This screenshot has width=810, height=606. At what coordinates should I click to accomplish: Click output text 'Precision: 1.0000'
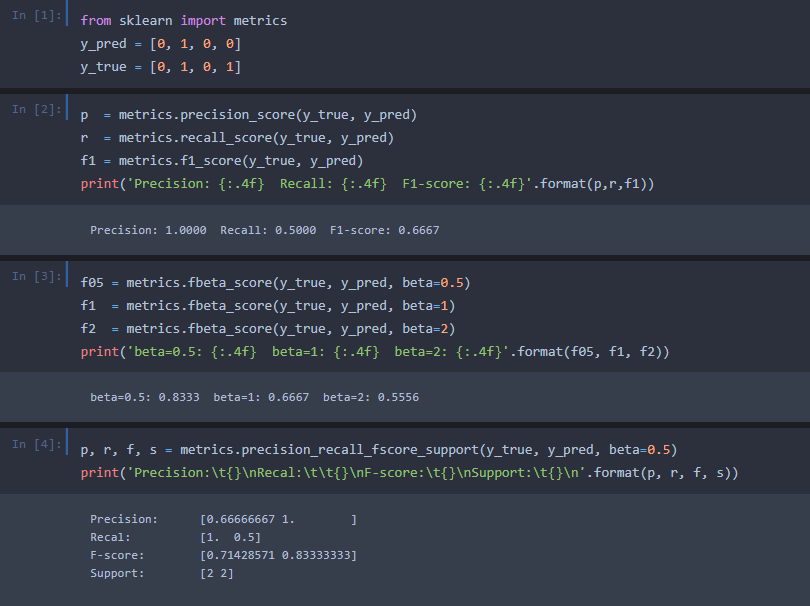pyautogui.click(x=148, y=230)
